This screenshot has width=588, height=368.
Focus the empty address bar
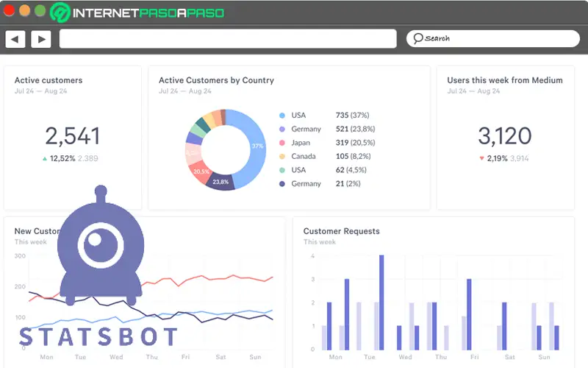click(228, 39)
